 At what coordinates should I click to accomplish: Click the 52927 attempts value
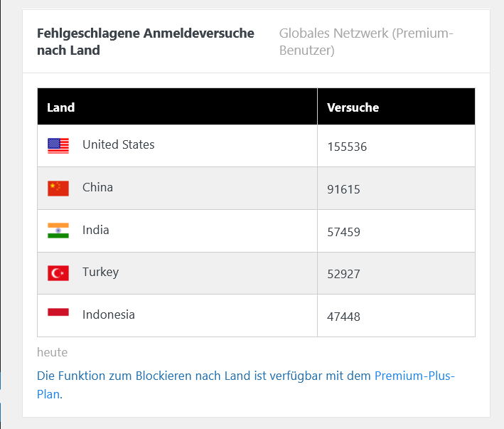click(x=343, y=274)
